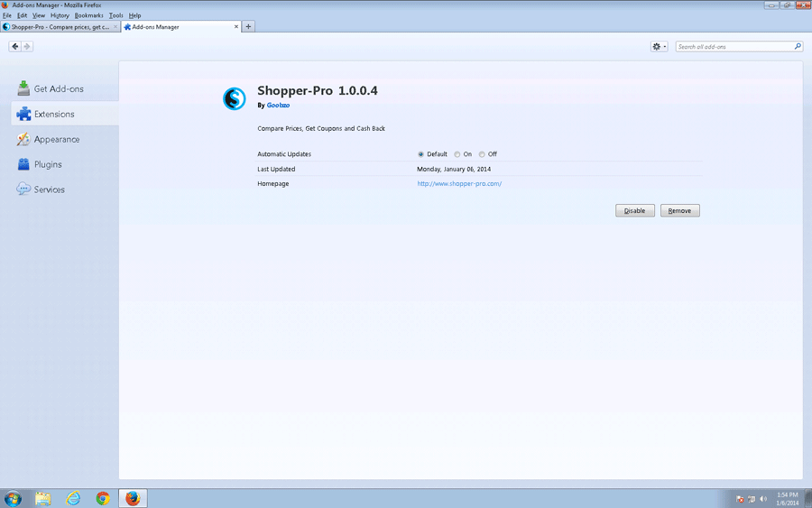812x508 pixels.
Task: Switch to the Shopper-Pro Compare prices tab
Action: (x=60, y=27)
